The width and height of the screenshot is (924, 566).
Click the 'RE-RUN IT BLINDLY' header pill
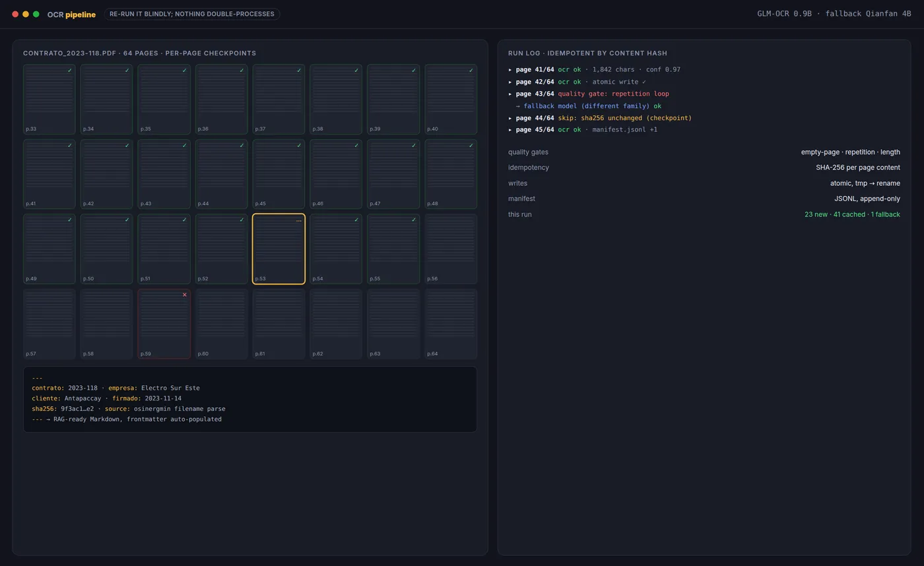[191, 14]
